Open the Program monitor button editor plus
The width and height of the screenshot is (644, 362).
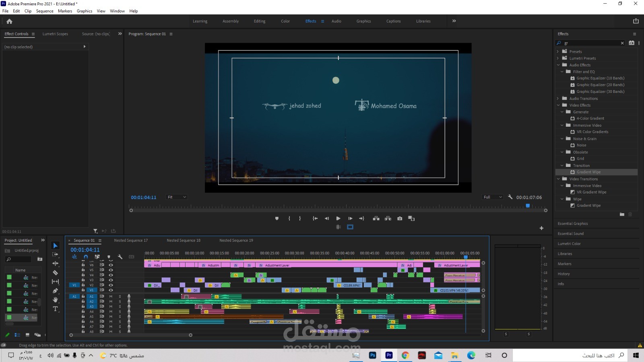point(541,228)
